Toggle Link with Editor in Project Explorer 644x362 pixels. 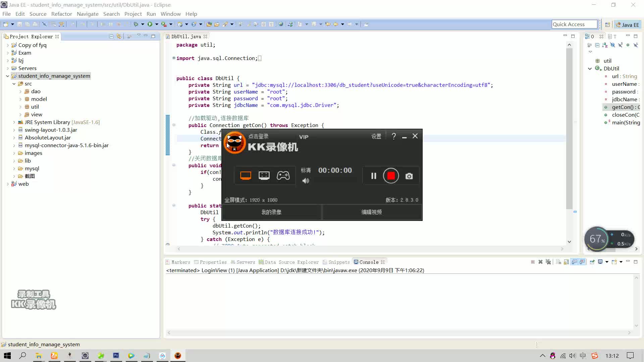click(x=119, y=36)
